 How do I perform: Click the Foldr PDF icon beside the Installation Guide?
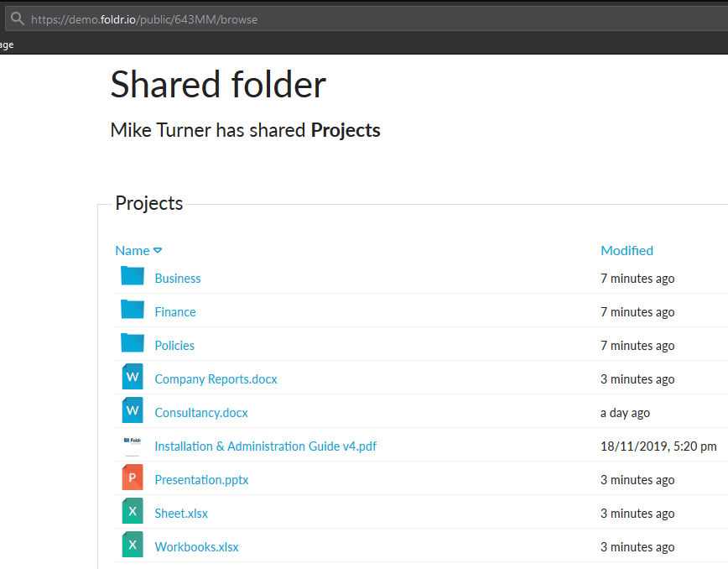(132, 443)
